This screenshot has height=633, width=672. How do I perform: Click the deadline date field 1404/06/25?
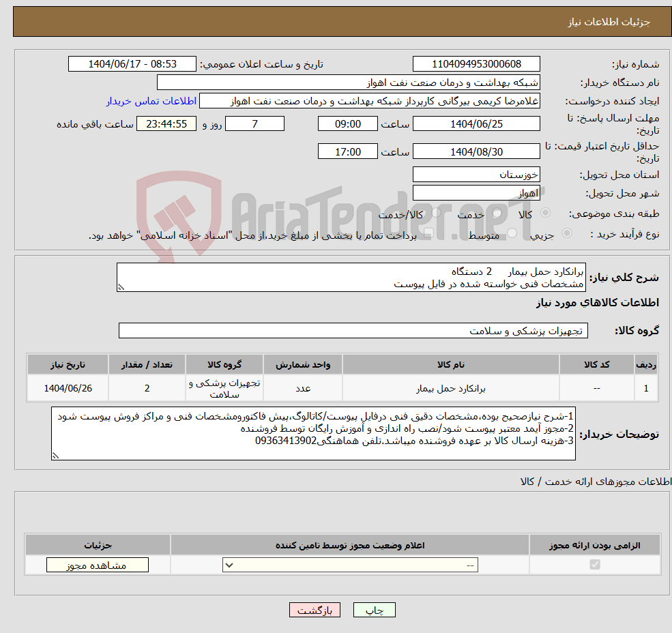476,123
